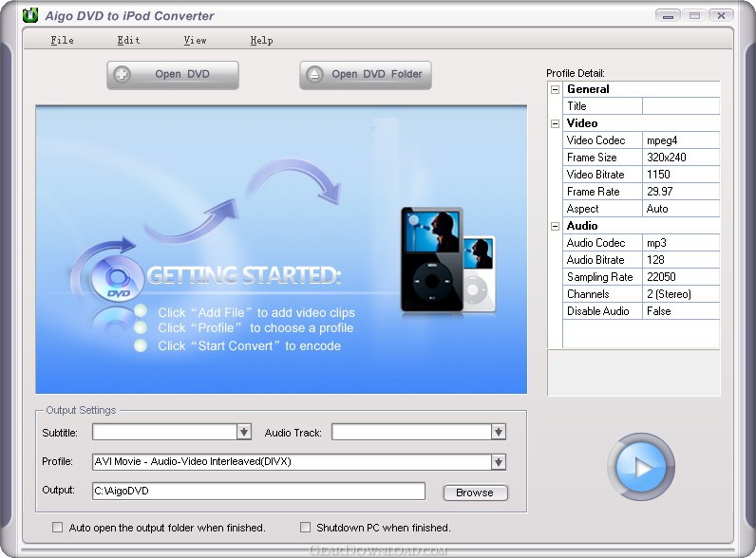Close the converter window
This screenshot has width=756, height=558.
click(721, 16)
